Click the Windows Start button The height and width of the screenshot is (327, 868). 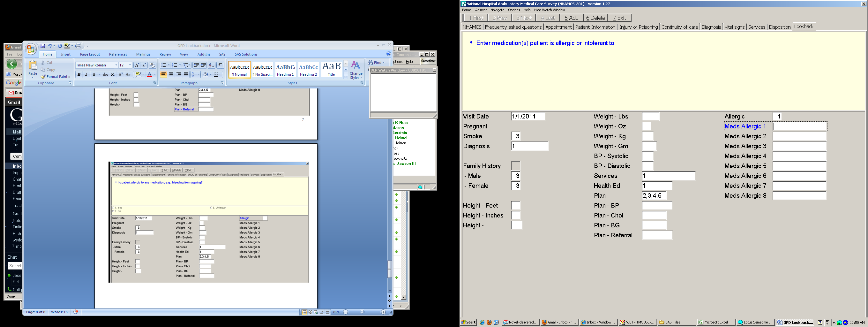pyautogui.click(x=469, y=322)
